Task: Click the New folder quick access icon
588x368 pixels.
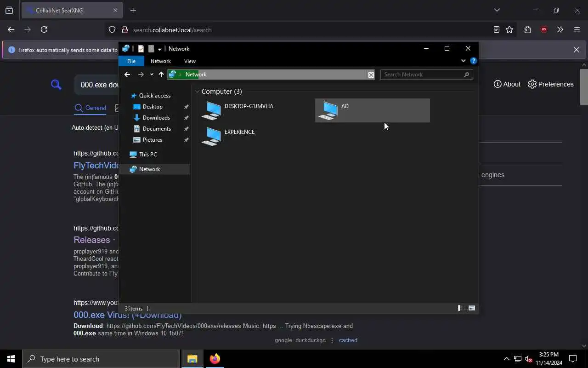Action: point(151,49)
